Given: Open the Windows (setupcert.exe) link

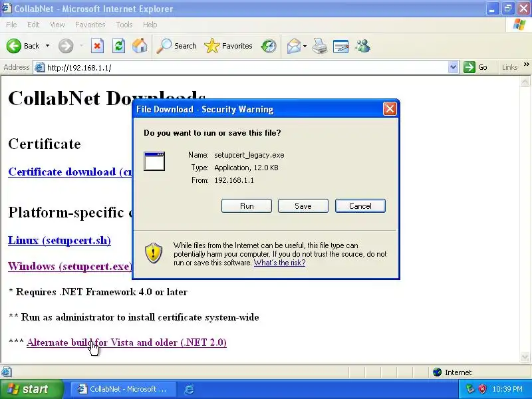Looking at the screenshot, I should tap(70, 267).
